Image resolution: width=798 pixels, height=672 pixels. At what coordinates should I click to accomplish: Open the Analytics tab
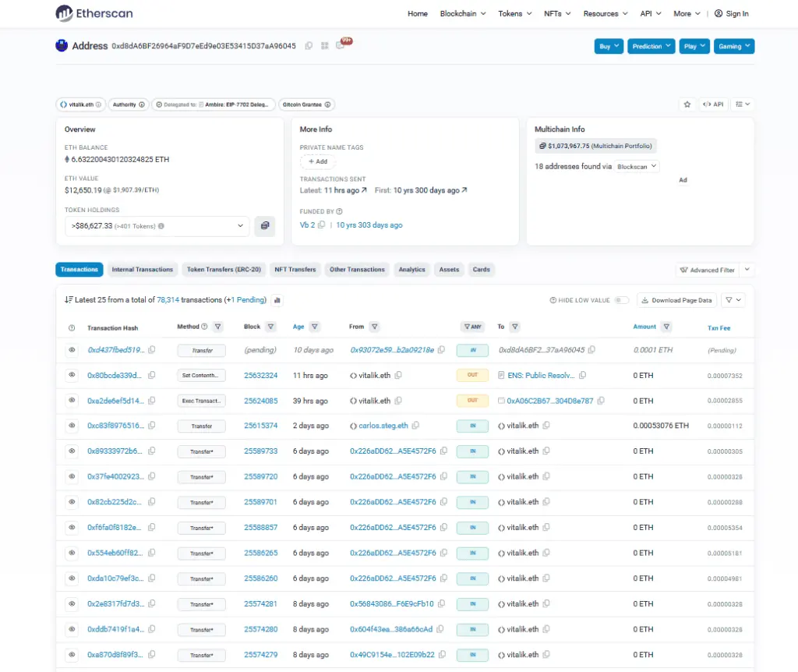pyautogui.click(x=411, y=269)
